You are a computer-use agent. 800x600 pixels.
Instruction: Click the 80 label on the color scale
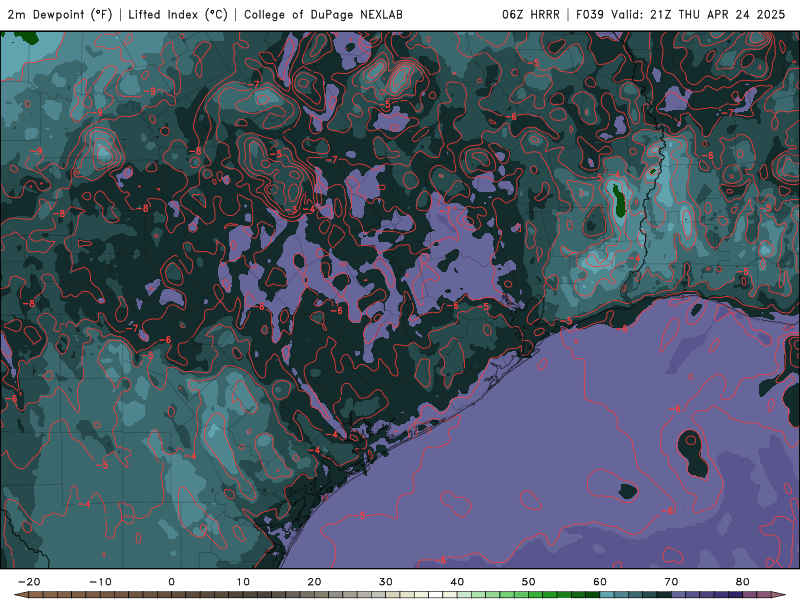click(x=743, y=582)
